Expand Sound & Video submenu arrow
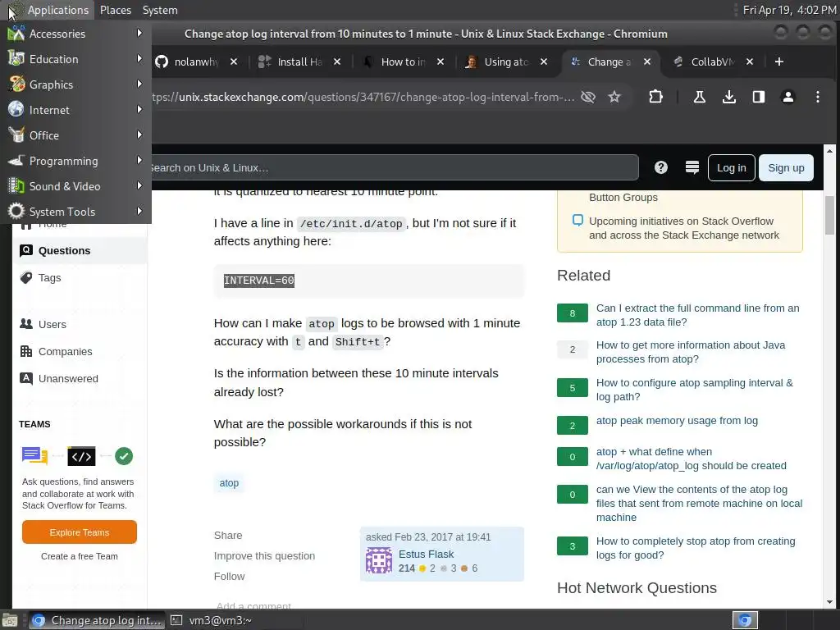This screenshot has height=630, width=840. 139,185
